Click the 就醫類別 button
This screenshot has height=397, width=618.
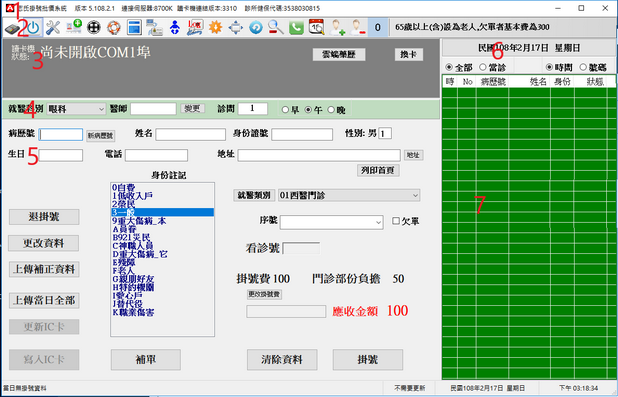(x=254, y=195)
